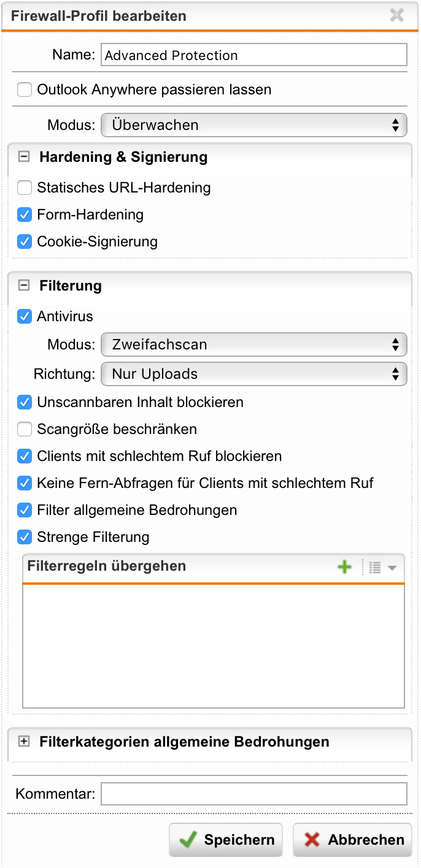Collapse the Hardening & Signierung section
The height and width of the screenshot is (868, 421).
click(24, 157)
